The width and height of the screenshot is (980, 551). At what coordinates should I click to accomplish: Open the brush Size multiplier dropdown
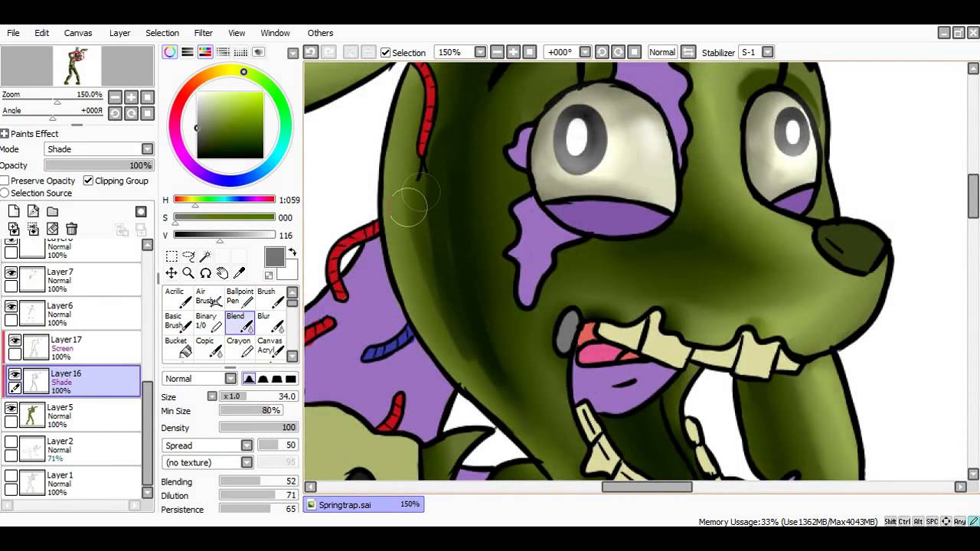point(212,396)
